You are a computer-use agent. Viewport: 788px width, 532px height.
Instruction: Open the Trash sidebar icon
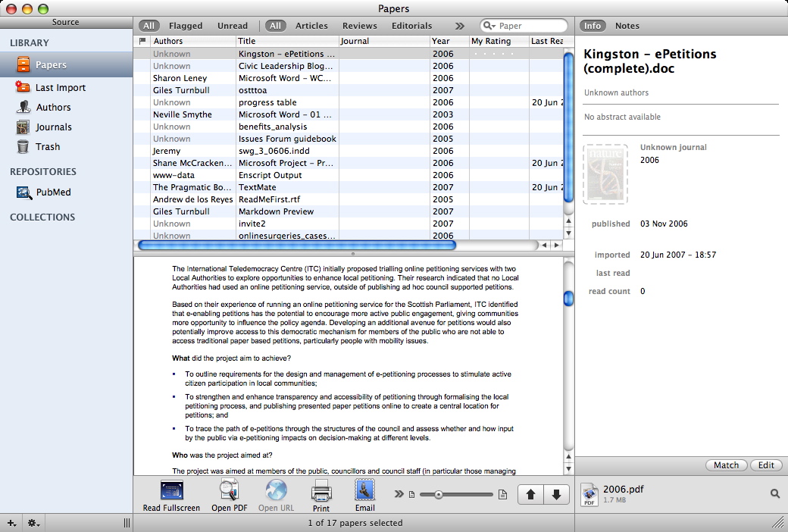point(23,146)
